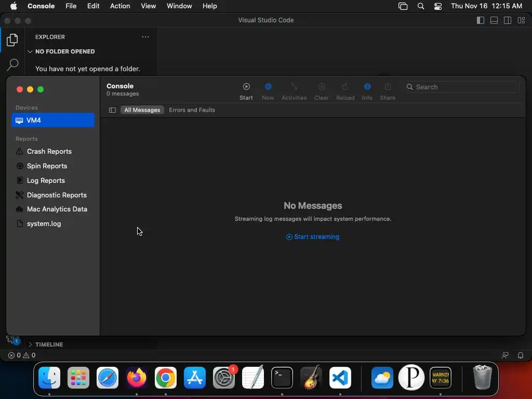Open Weather app from the Dock

point(382,378)
